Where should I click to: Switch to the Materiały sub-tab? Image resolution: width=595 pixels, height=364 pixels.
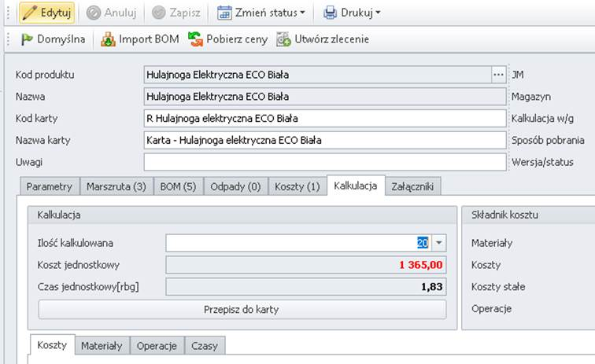(102, 346)
